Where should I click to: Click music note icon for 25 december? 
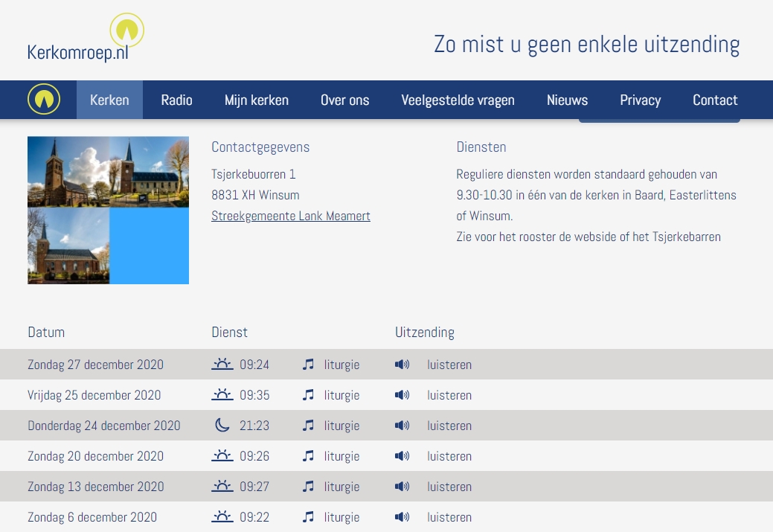[x=308, y=395]
